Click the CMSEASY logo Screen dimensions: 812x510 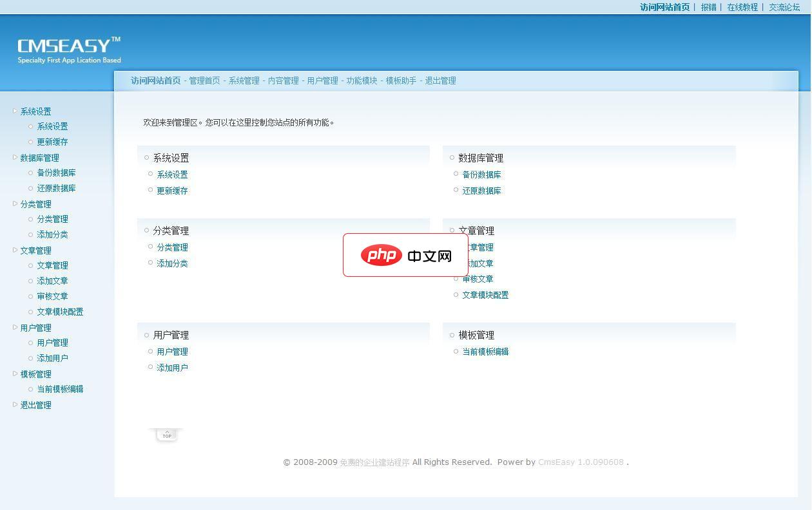pyautogui.click(x=69, y=50)
